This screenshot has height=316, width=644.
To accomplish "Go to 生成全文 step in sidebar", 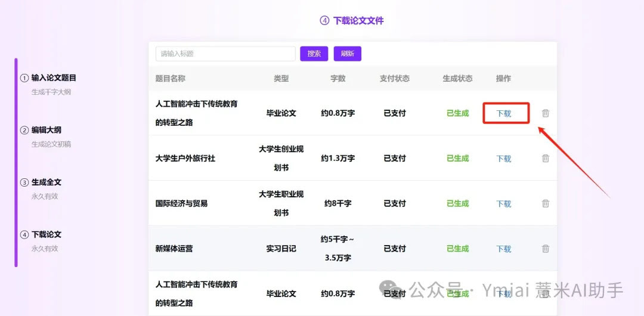I will (47, 182).
